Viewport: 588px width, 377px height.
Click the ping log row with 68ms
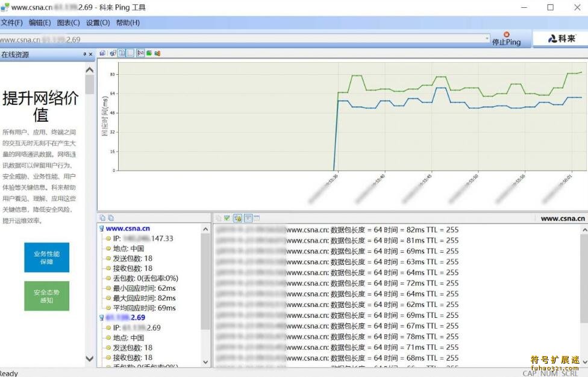click(x=337, y=358)
